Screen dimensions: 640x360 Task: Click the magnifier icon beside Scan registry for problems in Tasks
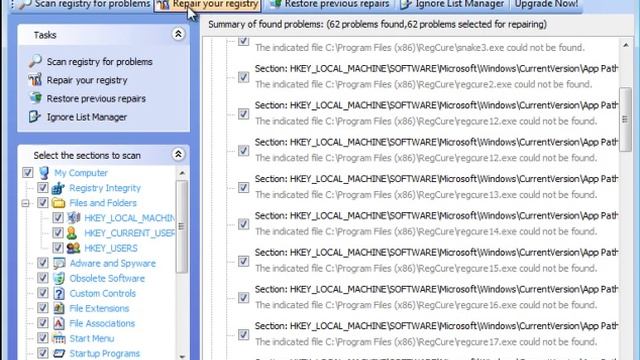point(35,61)
